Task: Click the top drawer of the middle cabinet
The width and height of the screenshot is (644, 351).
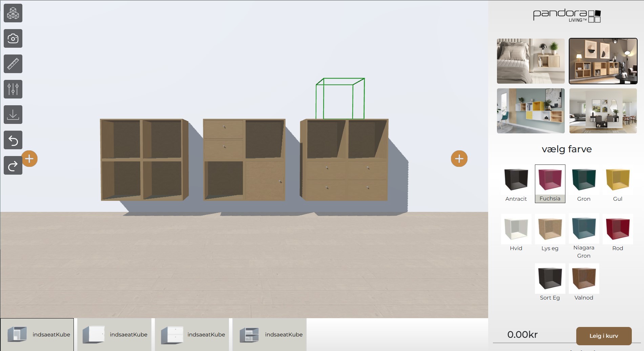Action: click(223, 129)
